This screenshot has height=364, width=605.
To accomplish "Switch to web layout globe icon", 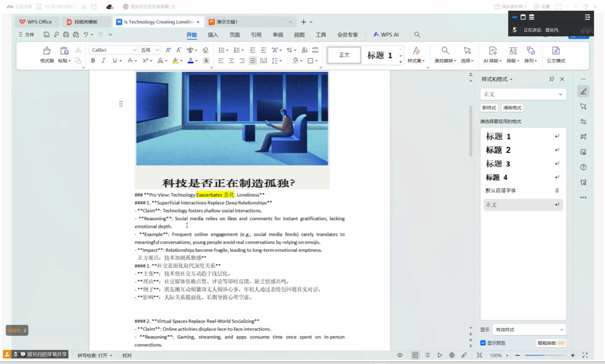I will tap(452, 355).
